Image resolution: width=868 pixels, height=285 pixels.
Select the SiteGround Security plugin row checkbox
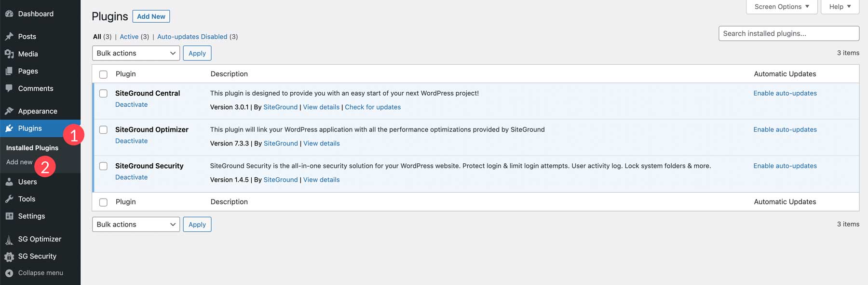pyautogui.click(x=103, y=166)
